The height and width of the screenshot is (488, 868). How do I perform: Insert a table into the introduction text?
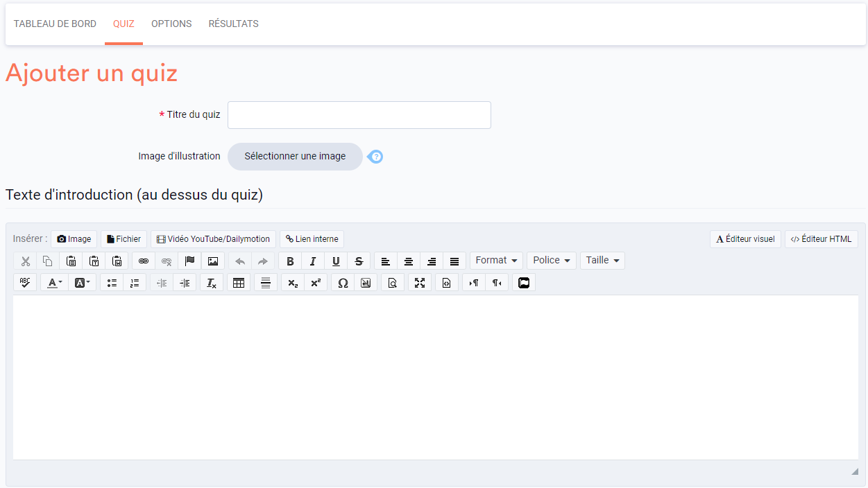point(238,282)
